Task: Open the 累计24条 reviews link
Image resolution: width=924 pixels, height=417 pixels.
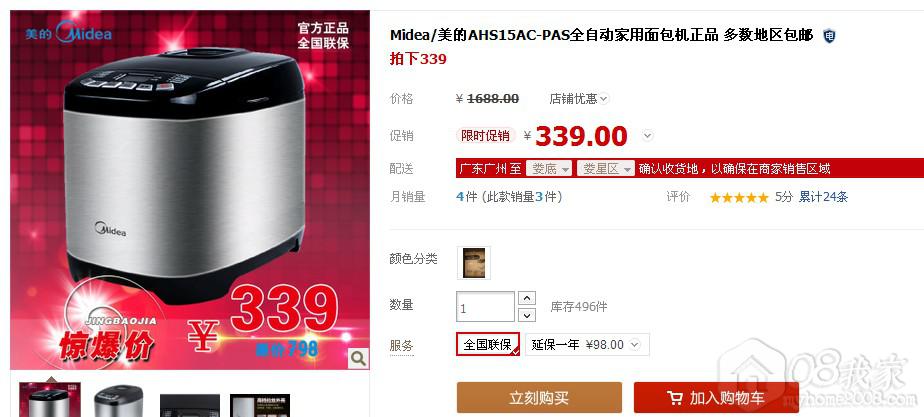Action: tap(823, 197)
